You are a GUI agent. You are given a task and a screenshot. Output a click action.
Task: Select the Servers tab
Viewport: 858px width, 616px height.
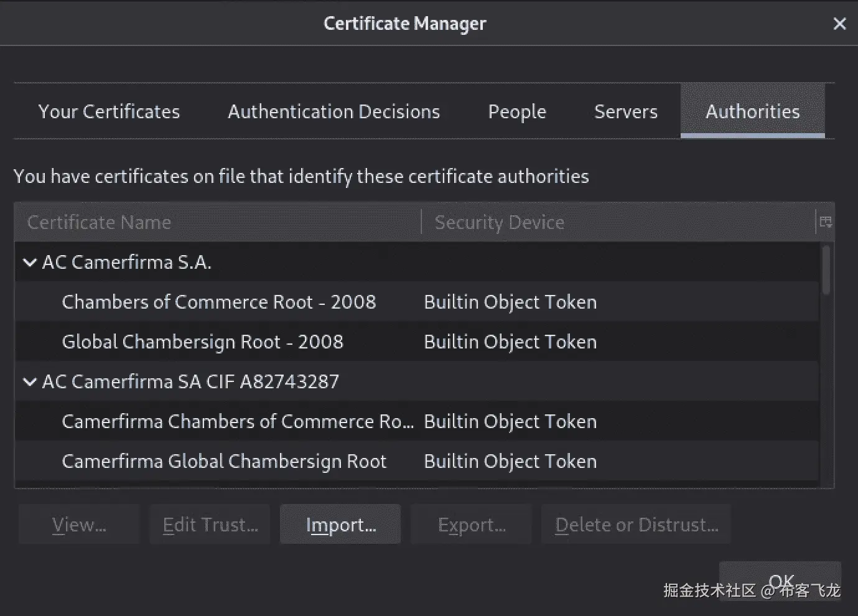point(625,111)
